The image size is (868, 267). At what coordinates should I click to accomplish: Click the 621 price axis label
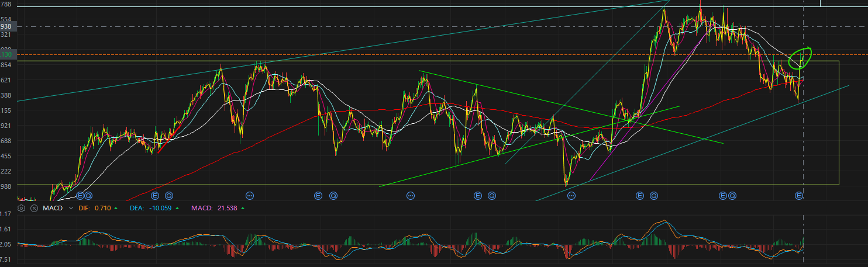coord(6,80)
